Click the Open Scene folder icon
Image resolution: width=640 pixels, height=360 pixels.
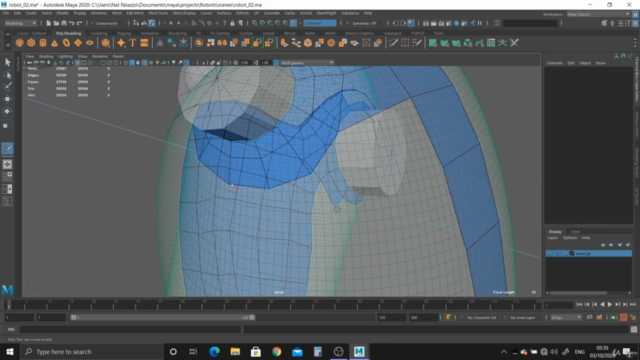tap(56, 23)
